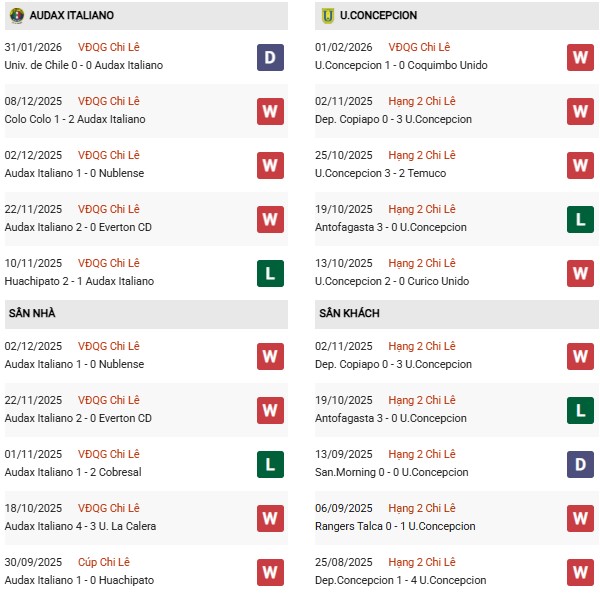Click win badge for Rangers Talca match
This screenshot has height=594, width=600.
coord(580,518)
